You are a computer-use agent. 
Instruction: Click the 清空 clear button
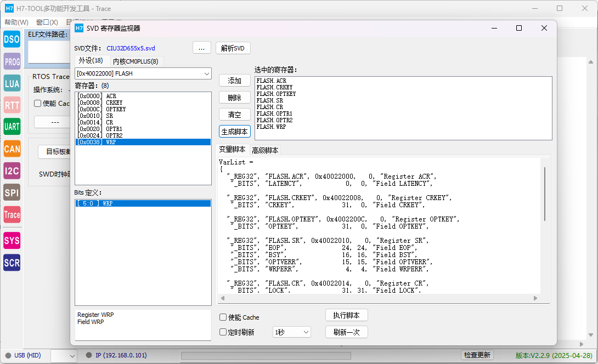tap(235, 115)
